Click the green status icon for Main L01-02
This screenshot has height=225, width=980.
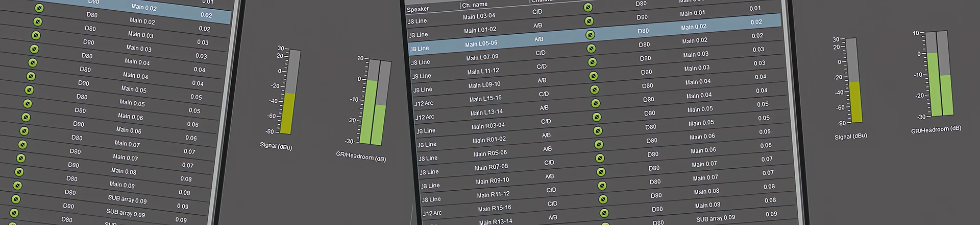589,21
